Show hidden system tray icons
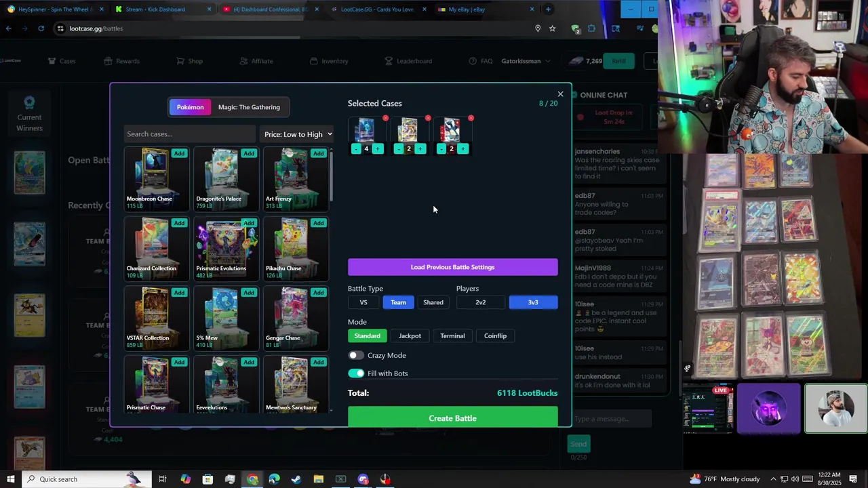The height and width of the screenshot is (488, 868). coord(774,479)
